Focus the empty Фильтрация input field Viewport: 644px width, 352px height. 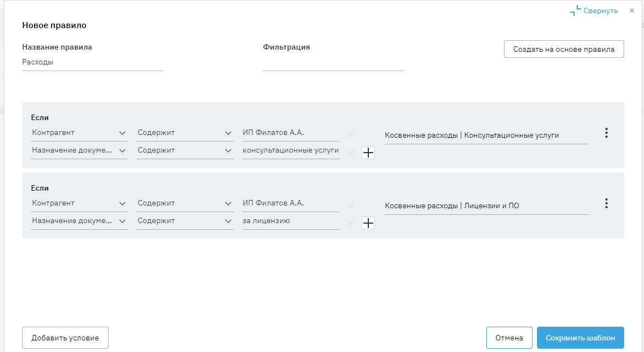333,63
